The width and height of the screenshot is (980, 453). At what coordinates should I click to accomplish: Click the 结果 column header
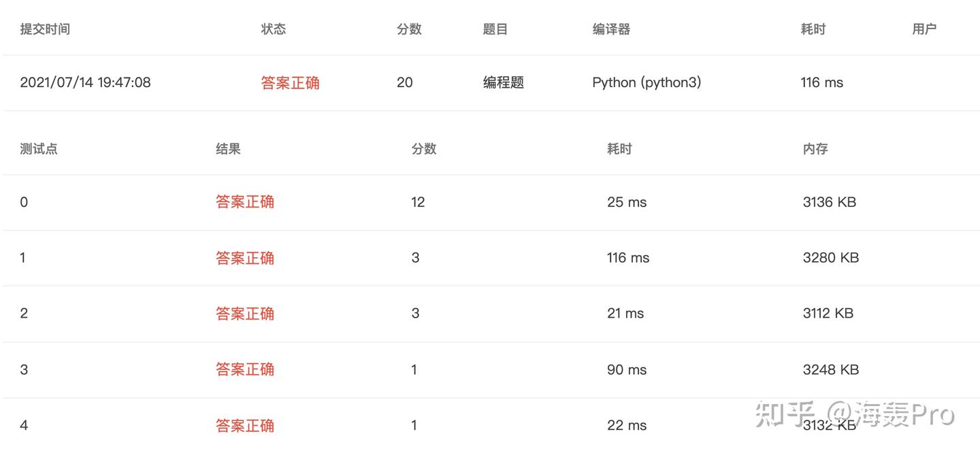(228, 149)
